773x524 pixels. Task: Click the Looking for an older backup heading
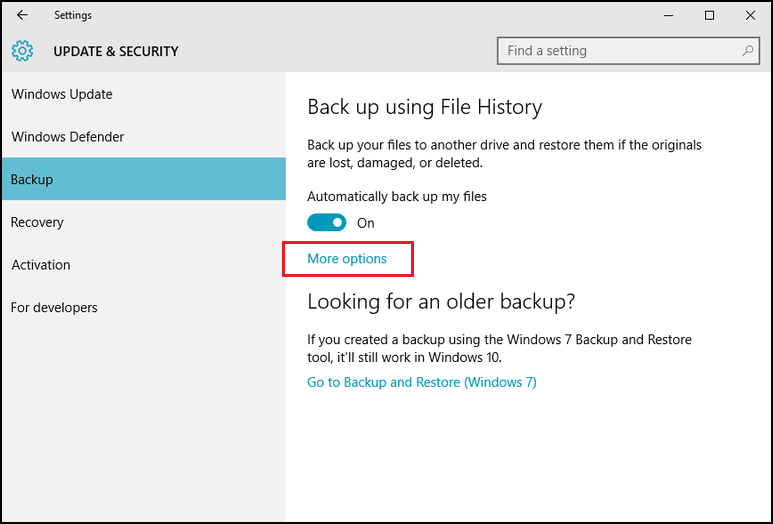(441, 301)
